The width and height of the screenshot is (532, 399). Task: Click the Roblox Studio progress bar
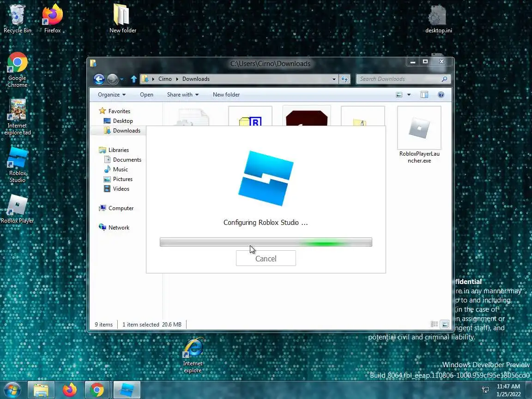coord(266,242)
